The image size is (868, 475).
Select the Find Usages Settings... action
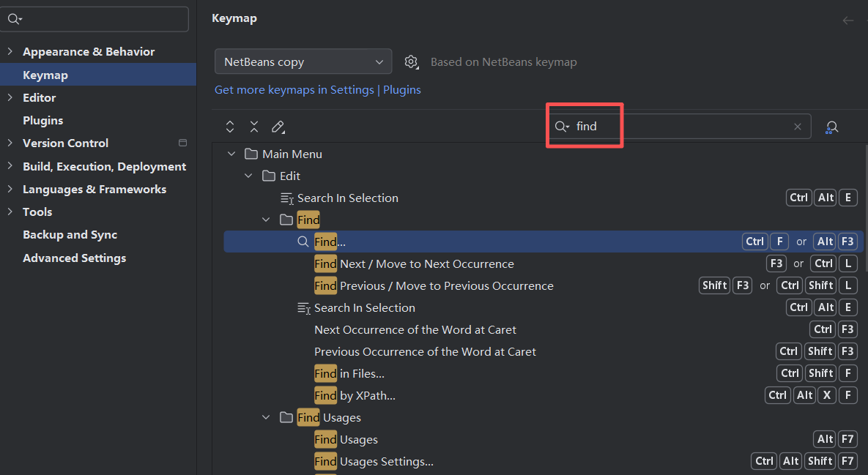(374, 462)
